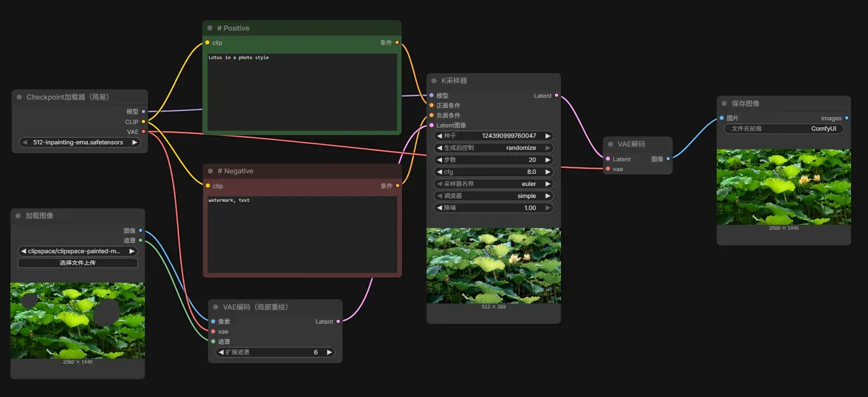Click the Latent output port on K采样器
Image resolution: width=868 pixels, height=397 pixels.
pyautogui.click(x=557, y=96)
